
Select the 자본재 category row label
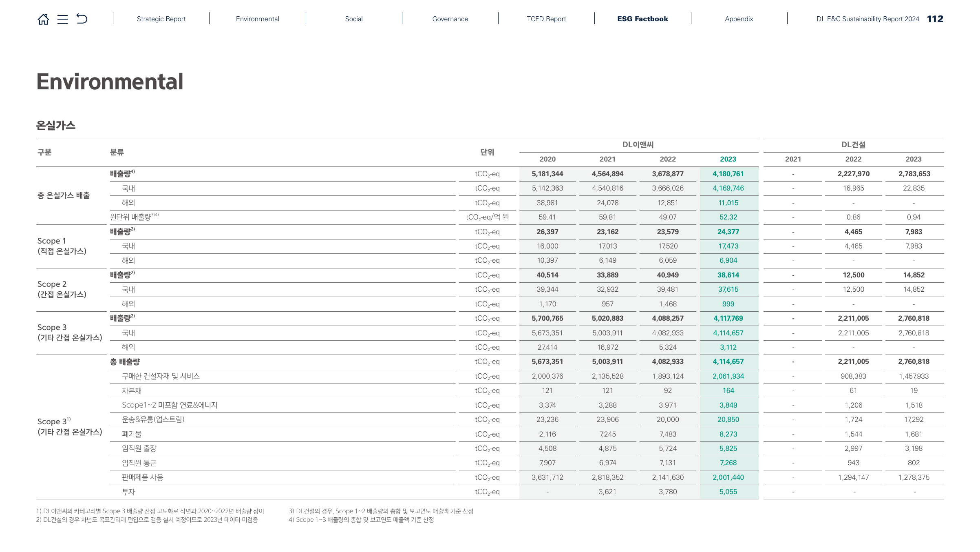tap(132, 390)
